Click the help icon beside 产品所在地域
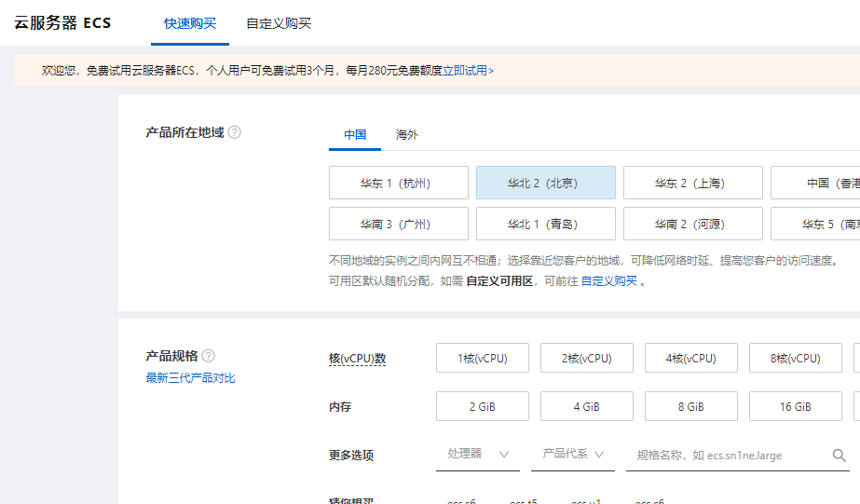 pyautogui.click(x=235, y=132)
